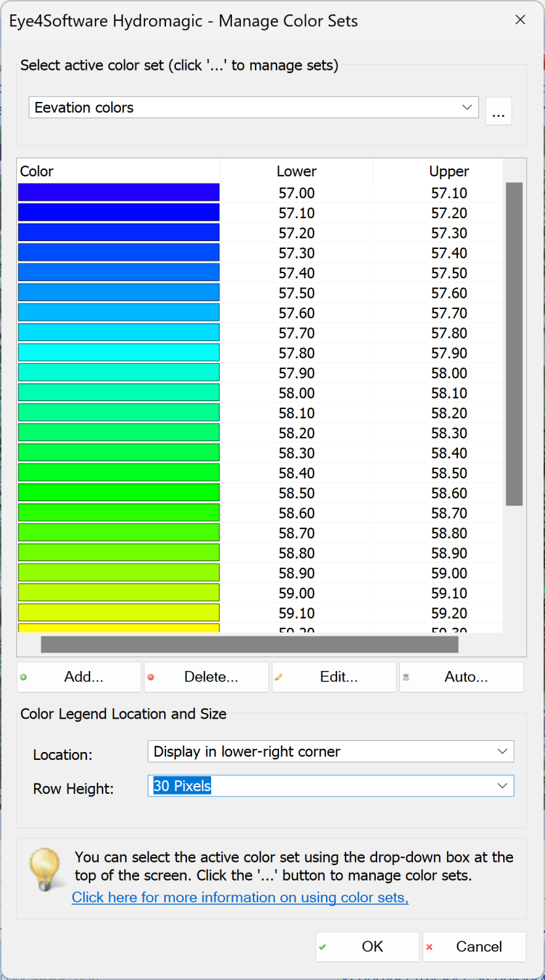Select the color swatch for 58.00 row

coord(119,392)
